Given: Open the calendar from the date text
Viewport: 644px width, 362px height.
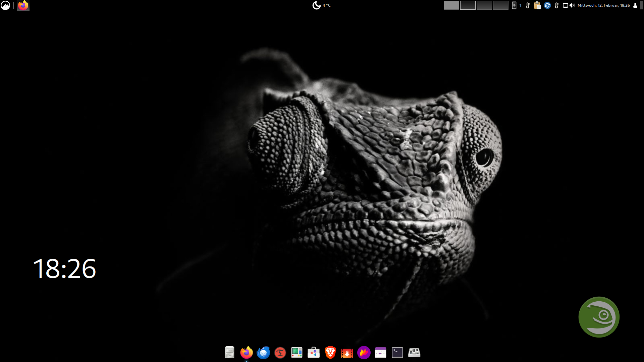Looking at the screenshot, I should point(603,5).
